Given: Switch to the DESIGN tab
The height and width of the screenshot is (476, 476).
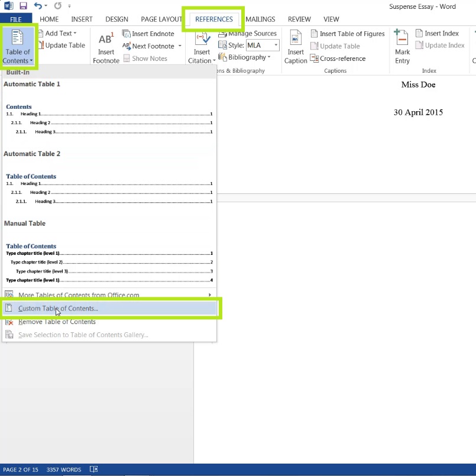Looking at the screenshot, I should (116, 20).
